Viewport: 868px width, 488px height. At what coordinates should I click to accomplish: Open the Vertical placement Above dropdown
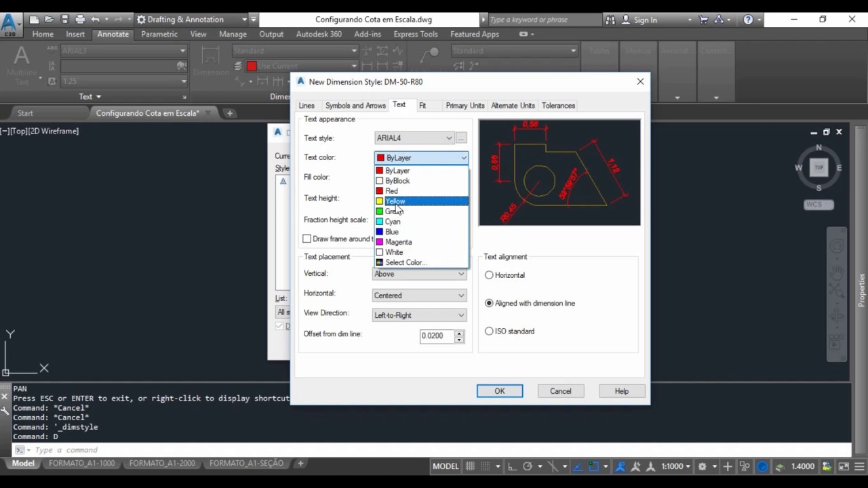tap(420, 274)
